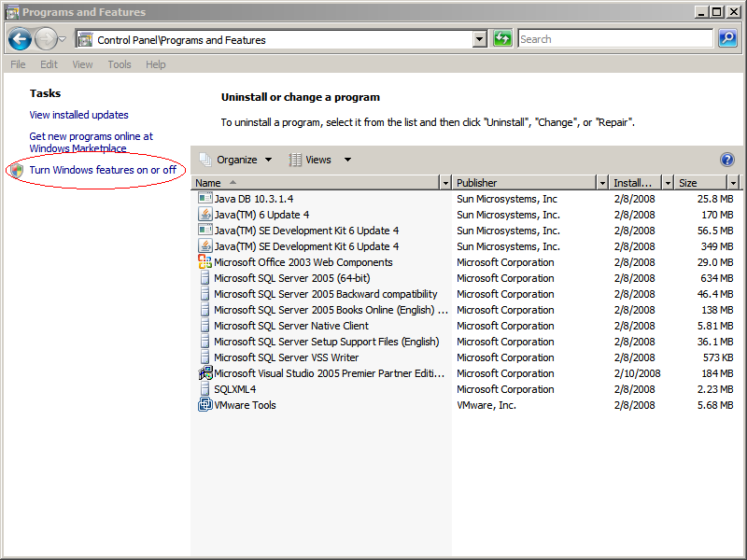Open the Organize dropdown arrow

269,160
